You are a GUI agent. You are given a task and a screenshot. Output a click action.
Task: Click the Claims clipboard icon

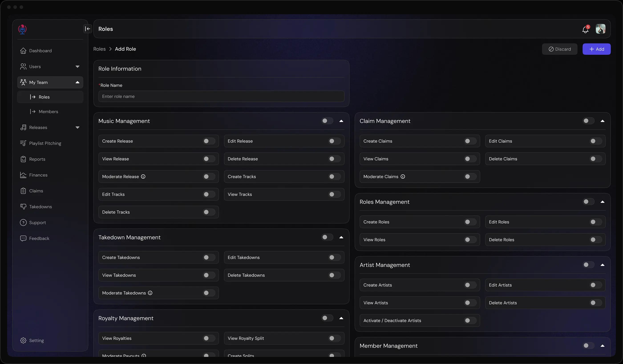23,191
